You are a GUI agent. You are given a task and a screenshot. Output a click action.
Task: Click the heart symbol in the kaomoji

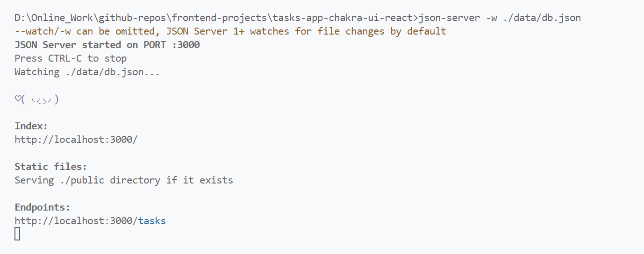point(17,99)
